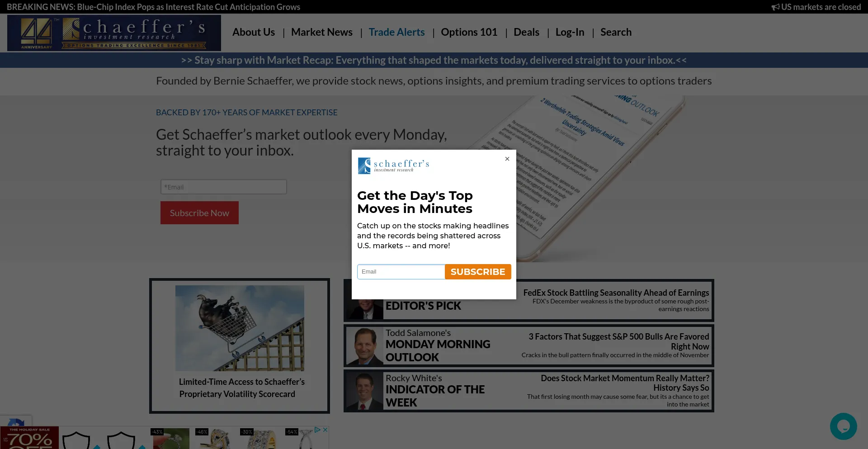Close the newsletter popup with X
Screen dimensions: 868x449
click(x=507, y=159)
